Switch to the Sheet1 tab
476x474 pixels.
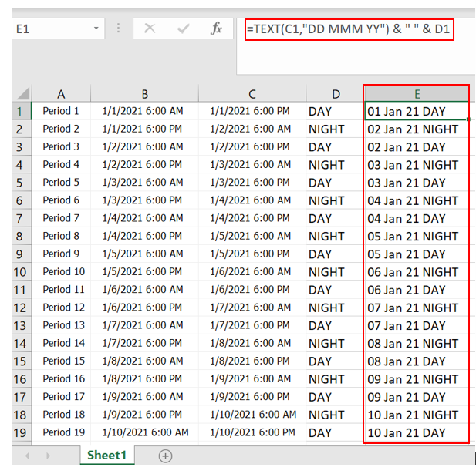pyautogui.click(x=106, y=456)
